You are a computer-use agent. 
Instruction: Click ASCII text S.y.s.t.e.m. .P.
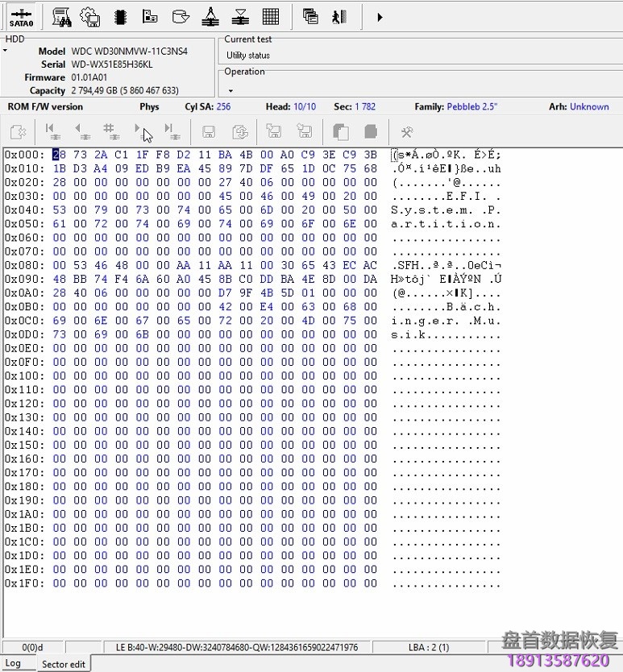[x=446, y=210]
